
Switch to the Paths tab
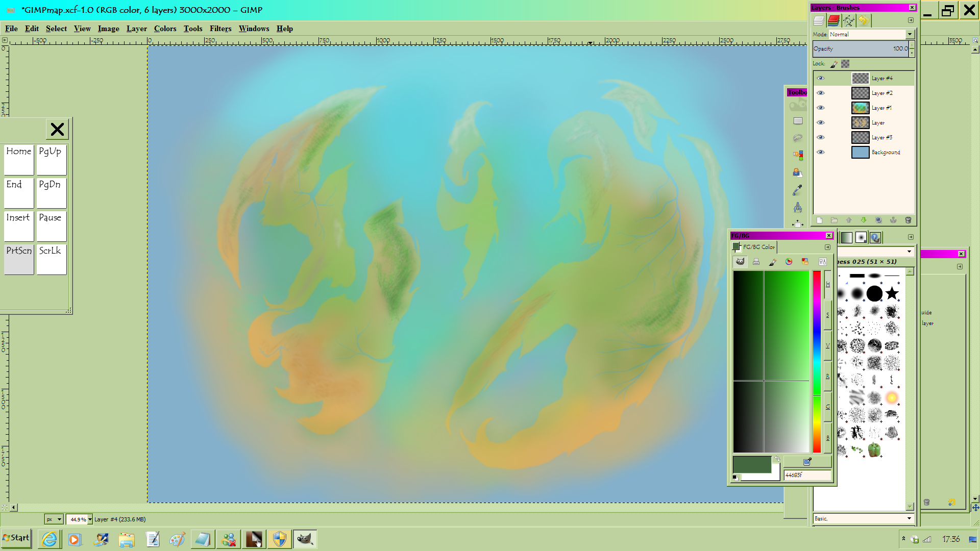[x=848, y=20]
